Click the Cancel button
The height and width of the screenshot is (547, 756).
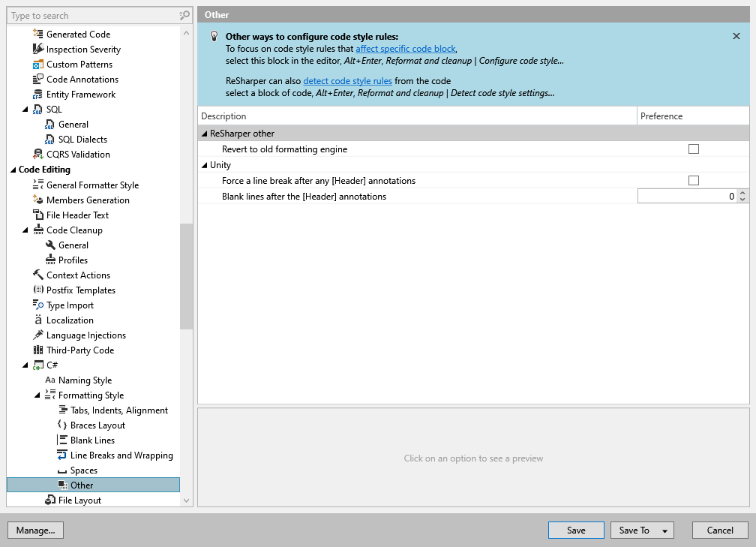[720, 530]
